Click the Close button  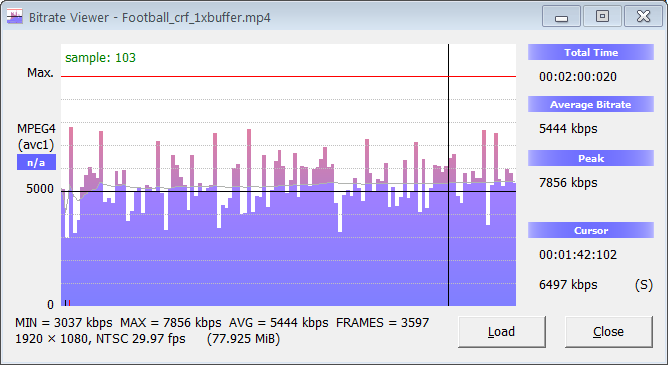pyautogui.click(x=608, y=331)
